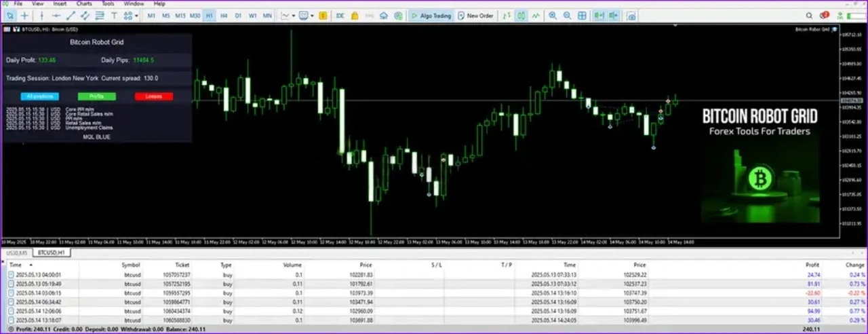The image size is (868, 334).
Task: Click the green Profits button
Action: 96,96
